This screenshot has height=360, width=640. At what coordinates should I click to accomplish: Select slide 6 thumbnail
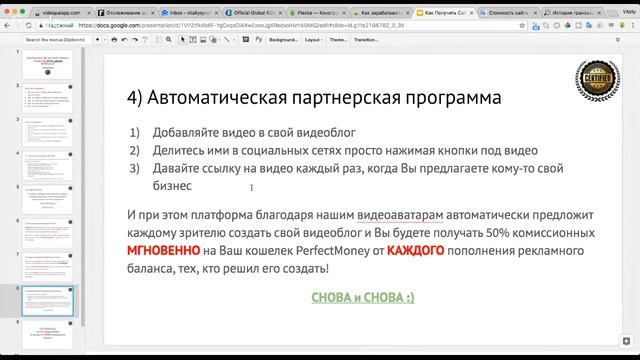pos(47,234)
